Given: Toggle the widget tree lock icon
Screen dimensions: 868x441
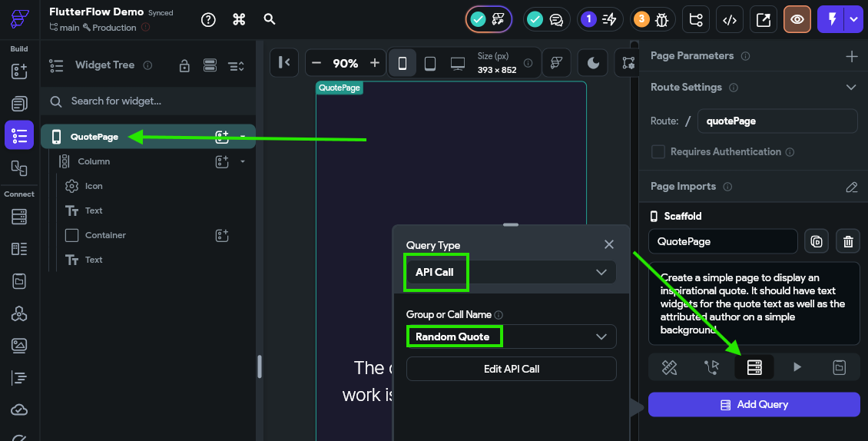Looking at the screenshot, I should click(x=184, y=66).
